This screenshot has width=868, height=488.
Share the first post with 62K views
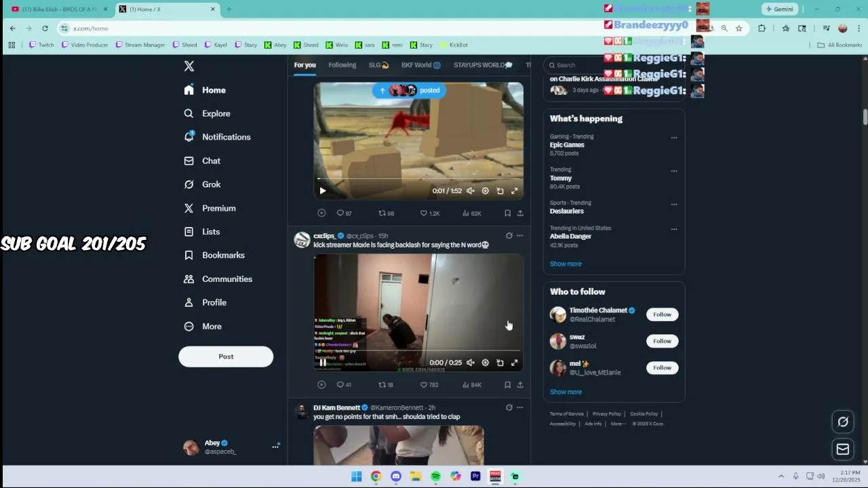click(x=520, y=213)
